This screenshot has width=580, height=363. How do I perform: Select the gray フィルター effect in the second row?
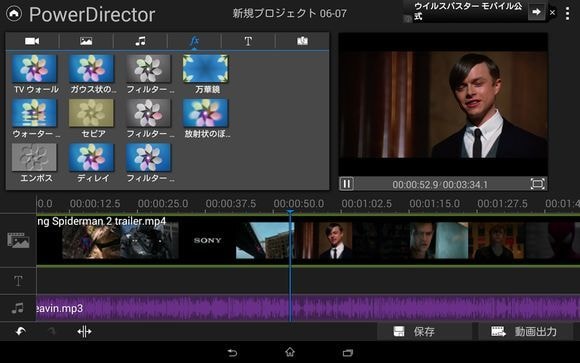tap(149, 118)
